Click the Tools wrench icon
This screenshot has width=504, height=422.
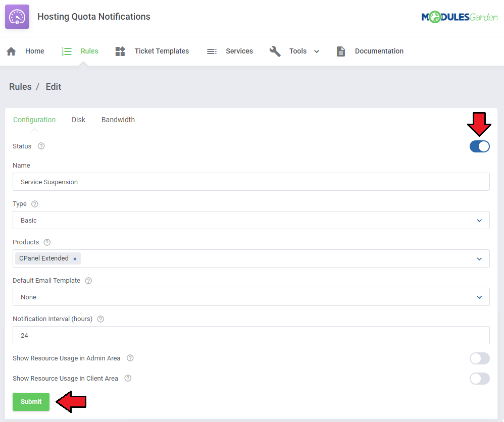pos(275,51)
